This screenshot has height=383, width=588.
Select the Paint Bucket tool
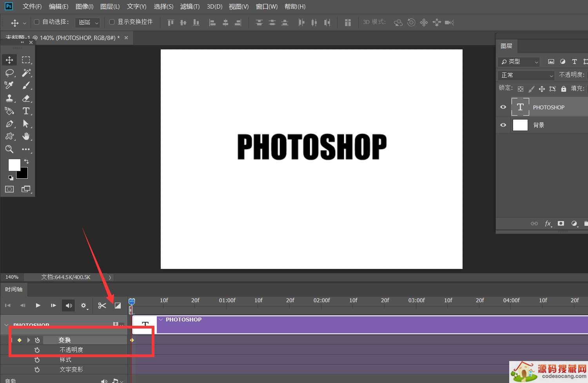pos(9,111)
